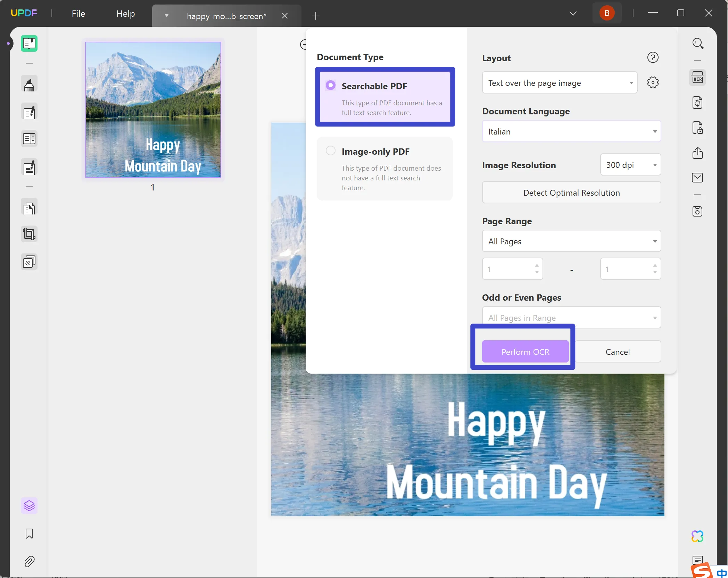Click the Cancel button

tap(618, 351)
